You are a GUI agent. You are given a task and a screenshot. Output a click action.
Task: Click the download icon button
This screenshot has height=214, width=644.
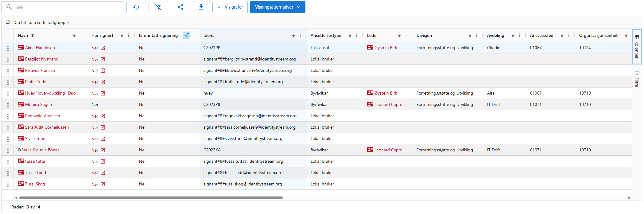click(201, 7)
